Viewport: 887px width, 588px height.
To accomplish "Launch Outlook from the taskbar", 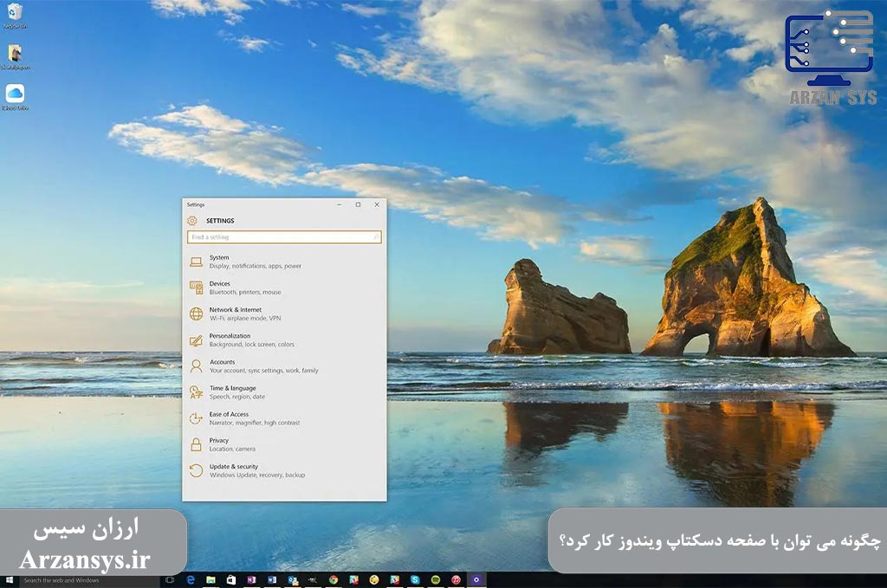I will coord(293,580).
